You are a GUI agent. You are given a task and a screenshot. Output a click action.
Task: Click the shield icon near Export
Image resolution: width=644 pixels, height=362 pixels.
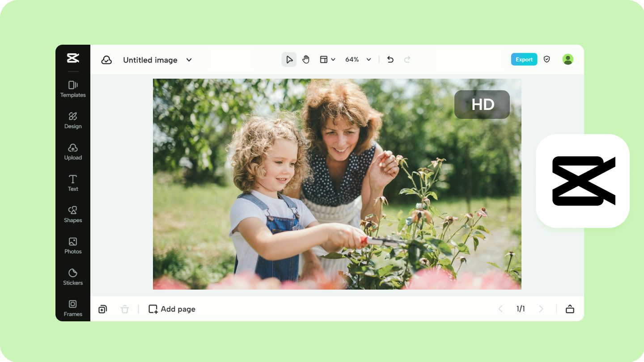[547, 59]
